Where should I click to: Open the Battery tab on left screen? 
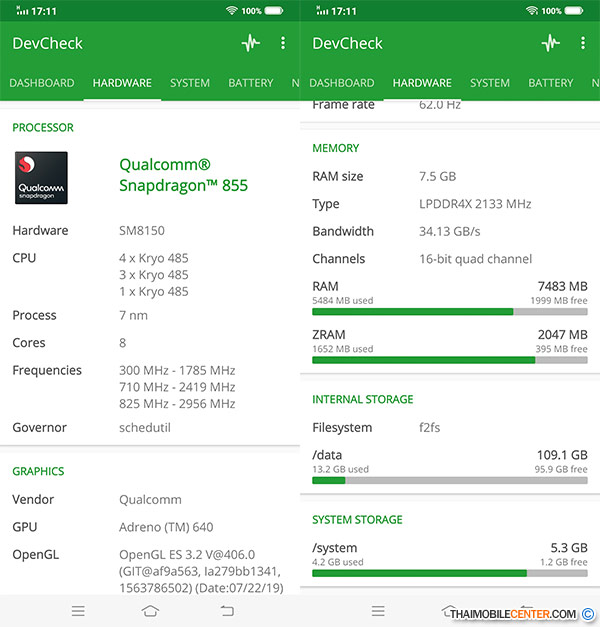251,83
